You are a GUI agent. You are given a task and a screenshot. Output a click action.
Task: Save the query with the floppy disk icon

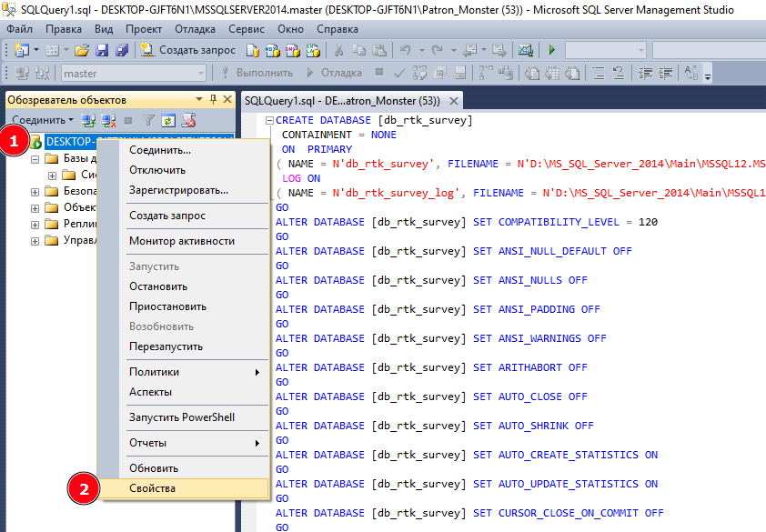(x=102, y=50)
